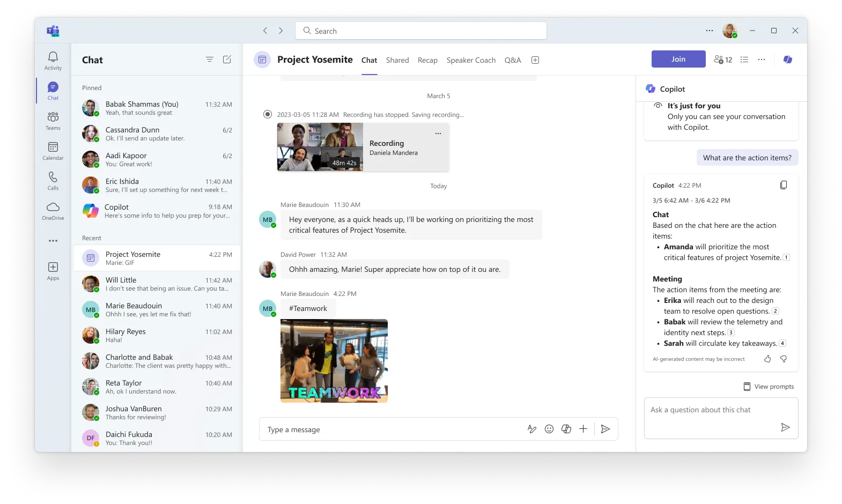
Task: Open citation 4 for Sarah's action item
Action: tap(782, 343)
